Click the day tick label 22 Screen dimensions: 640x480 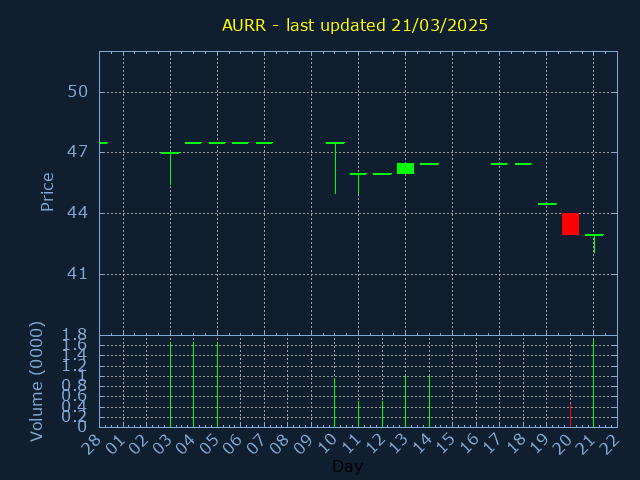[x=609, y=444]
